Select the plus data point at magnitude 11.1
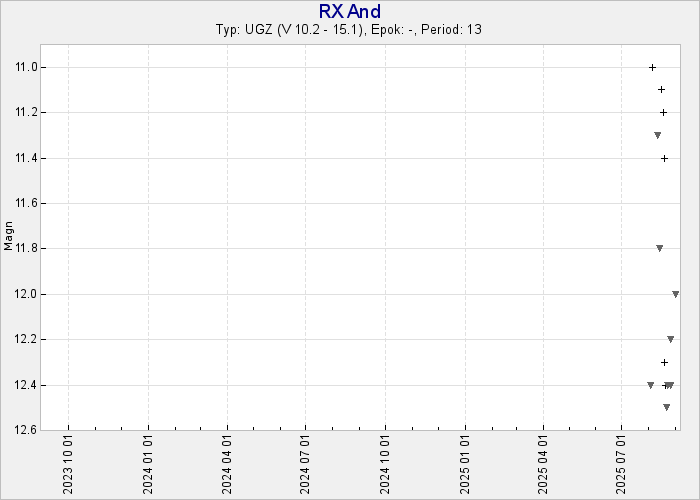 tap(661, 90)
